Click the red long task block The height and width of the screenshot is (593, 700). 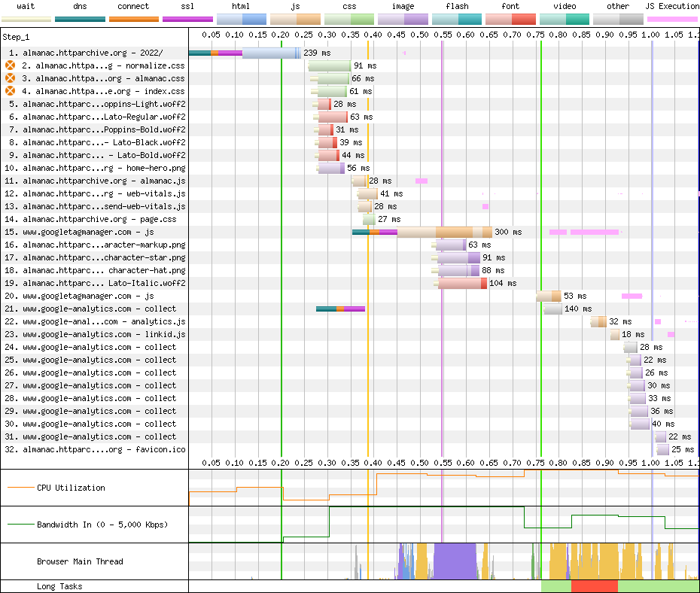(594, 586)
